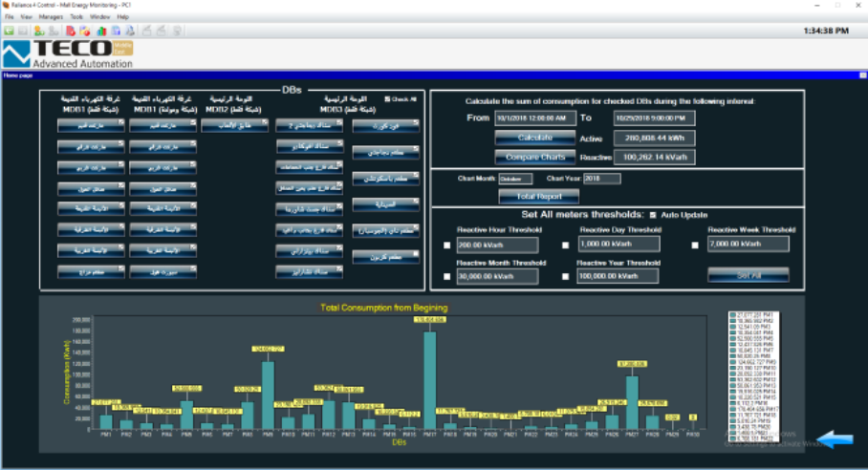Open the Chart Month selector showing October

(515, 179)
